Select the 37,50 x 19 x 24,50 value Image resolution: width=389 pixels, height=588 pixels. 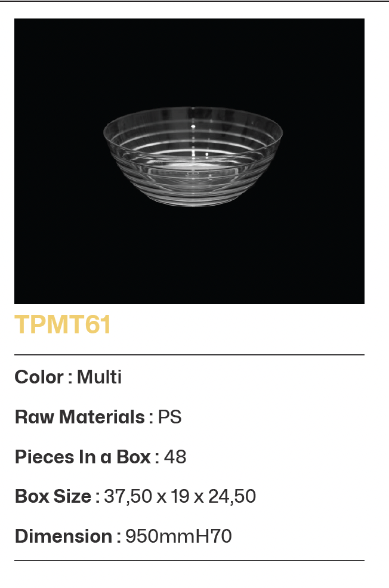180,496
